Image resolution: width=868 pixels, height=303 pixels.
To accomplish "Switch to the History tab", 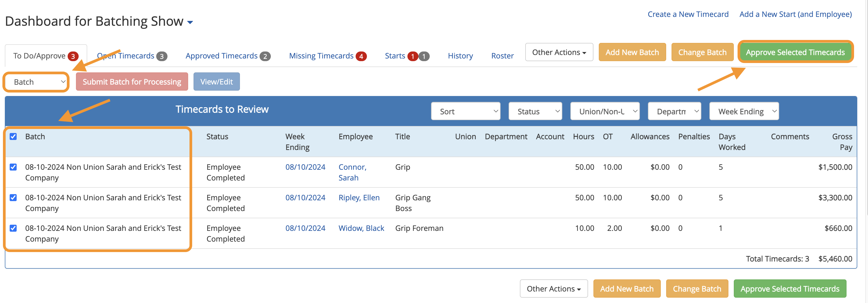I will [x=460, y=56].
